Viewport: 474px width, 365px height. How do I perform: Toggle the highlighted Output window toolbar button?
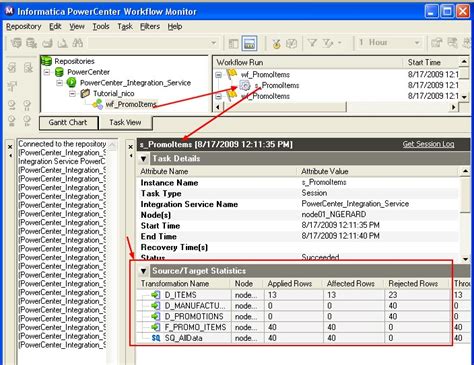(x=250, y=43)
